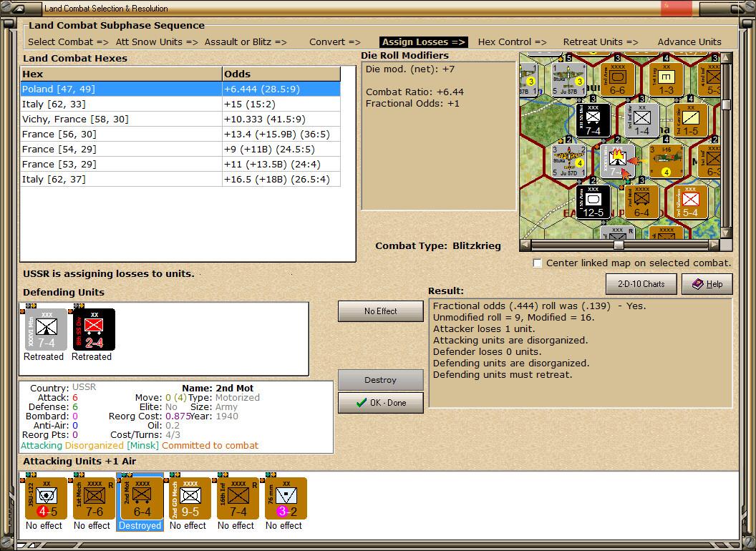This screenshot has width=756, height=551.
Task: Go to Retreat Units subphase
Action: tap(601, 42)
